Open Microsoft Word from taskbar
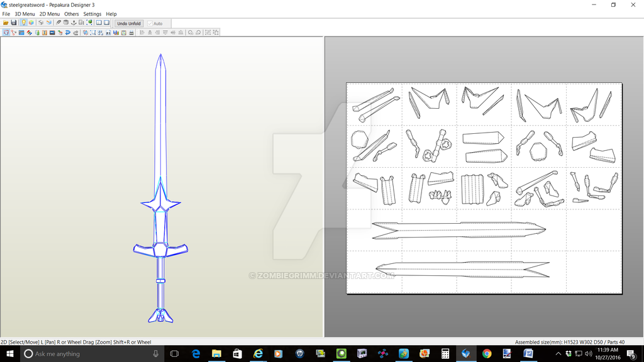Viewport: 644px width, 362px height. (528, 353)
